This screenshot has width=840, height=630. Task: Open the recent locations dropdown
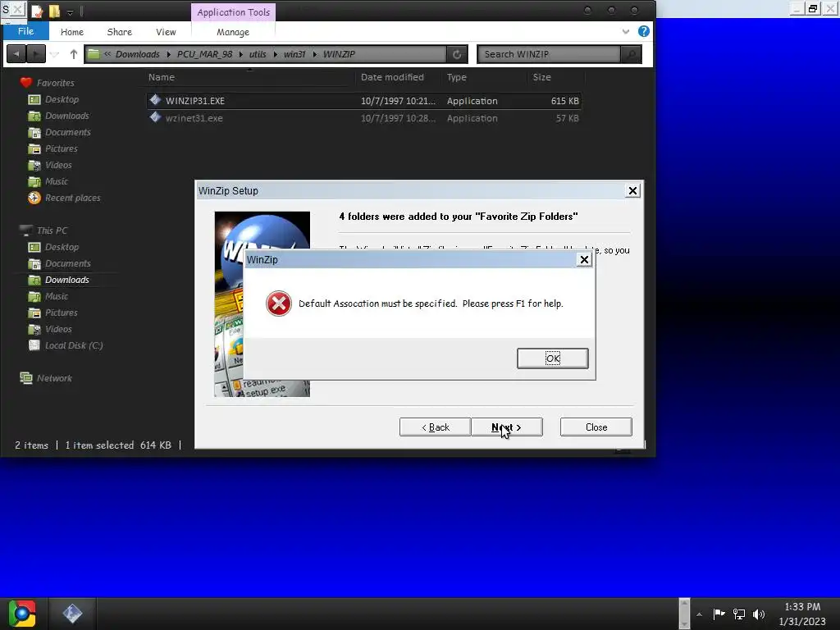tap(54, 54)
